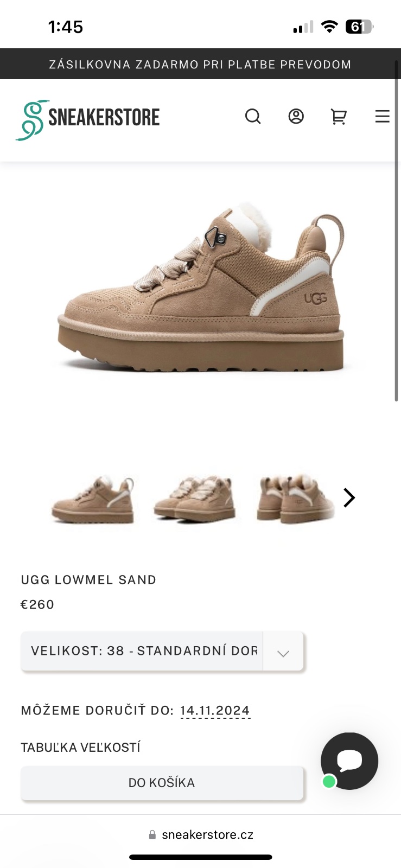
Task: Click the Zásilkovna zadarmo promo banner
Action: tap(200, 64)
